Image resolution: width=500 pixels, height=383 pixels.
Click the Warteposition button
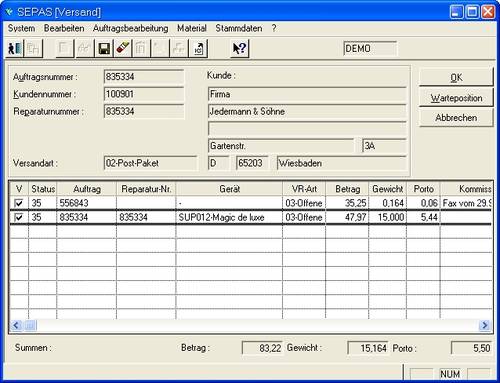coord(456,98)
